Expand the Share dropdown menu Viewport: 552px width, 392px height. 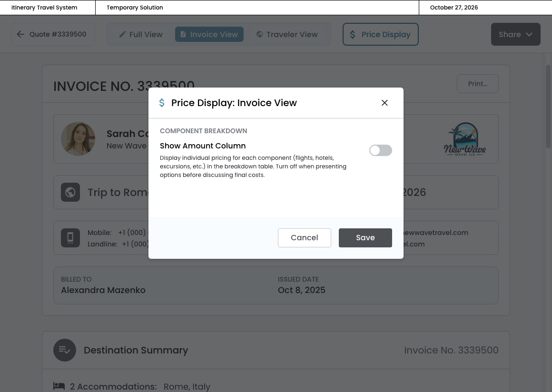click(515, 34)
